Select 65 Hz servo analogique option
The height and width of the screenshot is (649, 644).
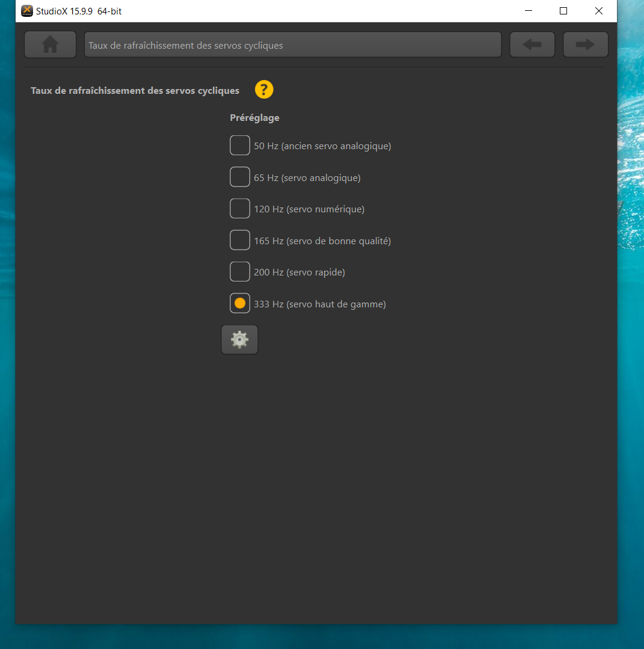tap(240, 177)
